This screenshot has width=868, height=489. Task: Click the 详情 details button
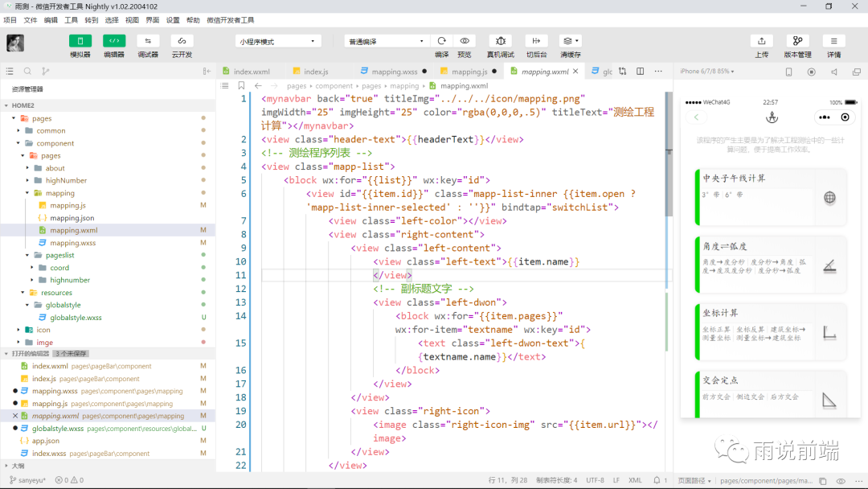pos(833,41)
